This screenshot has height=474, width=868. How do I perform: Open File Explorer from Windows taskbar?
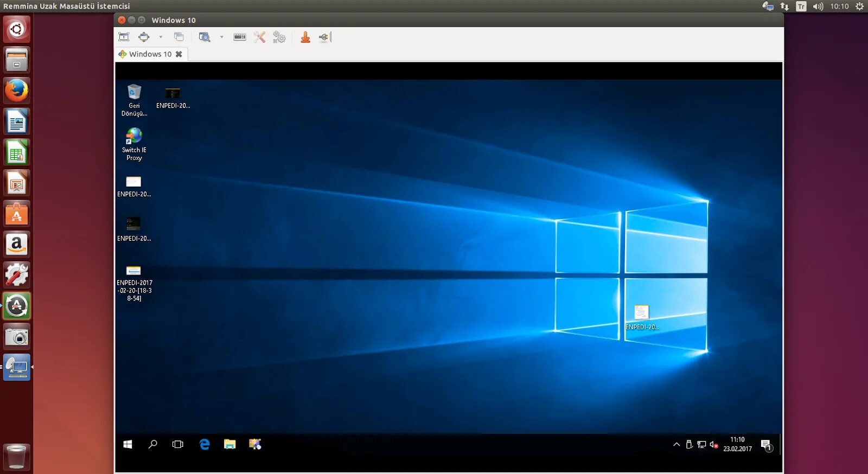(x=230, y=444)
